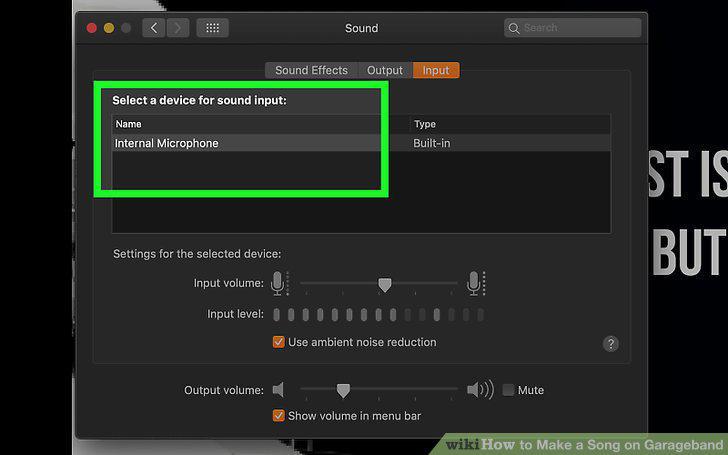
Task: Click the Select a device for sound input heading
Action: [x=200, y=100]
